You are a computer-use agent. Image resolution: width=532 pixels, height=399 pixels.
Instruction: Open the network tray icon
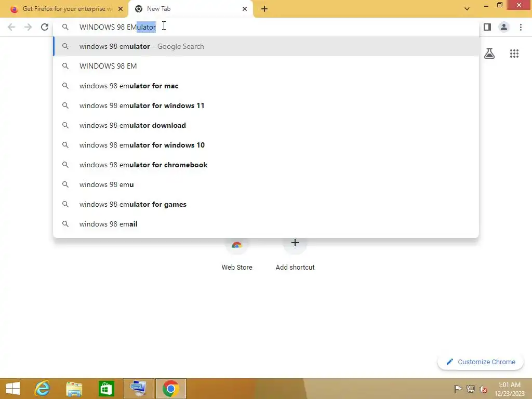click(471, 389)
